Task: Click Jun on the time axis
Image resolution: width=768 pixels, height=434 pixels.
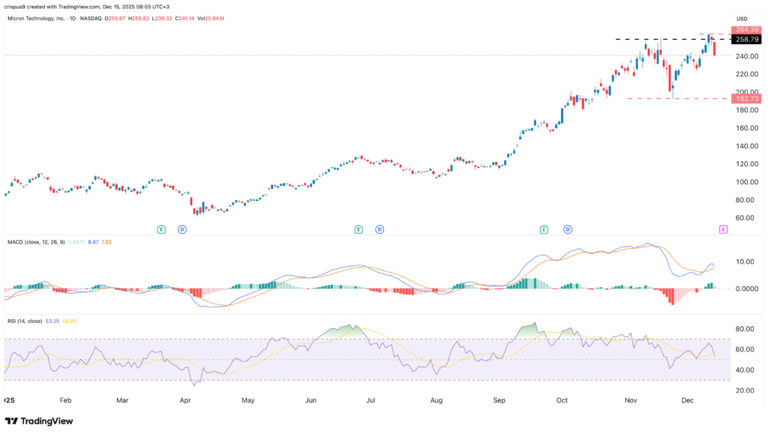Action: tap(311, 401)
